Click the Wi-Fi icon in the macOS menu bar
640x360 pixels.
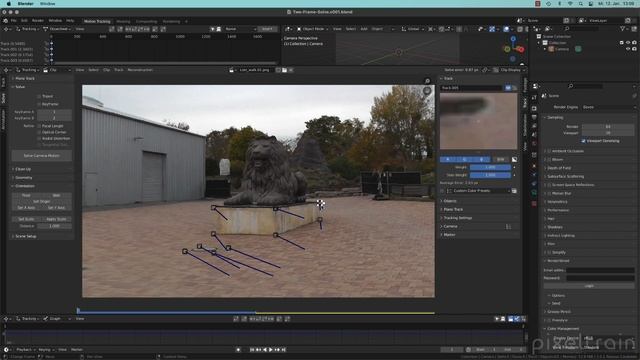570,4
